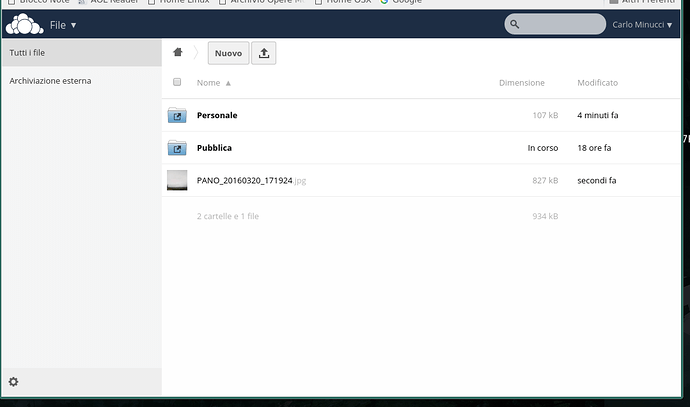This screenshot has width=690, height=407.
Task: Sort files by Dimensione column
Action: 522,83
